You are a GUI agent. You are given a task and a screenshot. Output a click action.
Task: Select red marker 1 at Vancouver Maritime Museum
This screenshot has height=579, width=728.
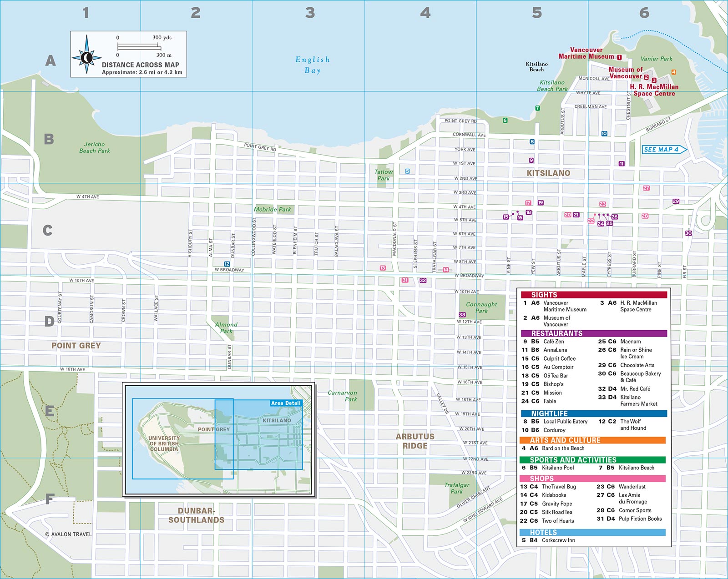[619, 57]
